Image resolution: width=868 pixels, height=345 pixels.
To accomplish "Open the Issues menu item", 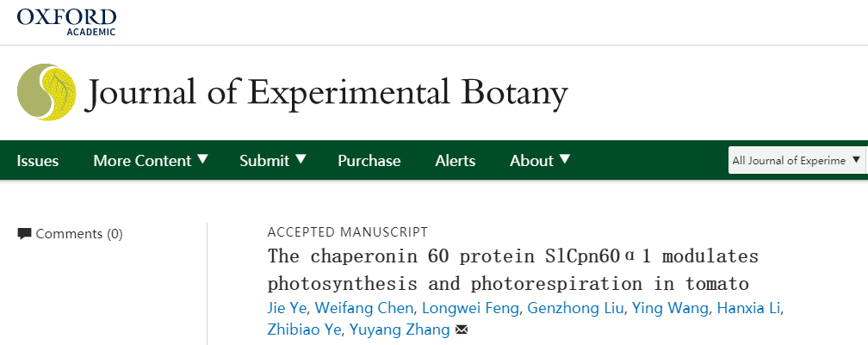I will 38,161.
